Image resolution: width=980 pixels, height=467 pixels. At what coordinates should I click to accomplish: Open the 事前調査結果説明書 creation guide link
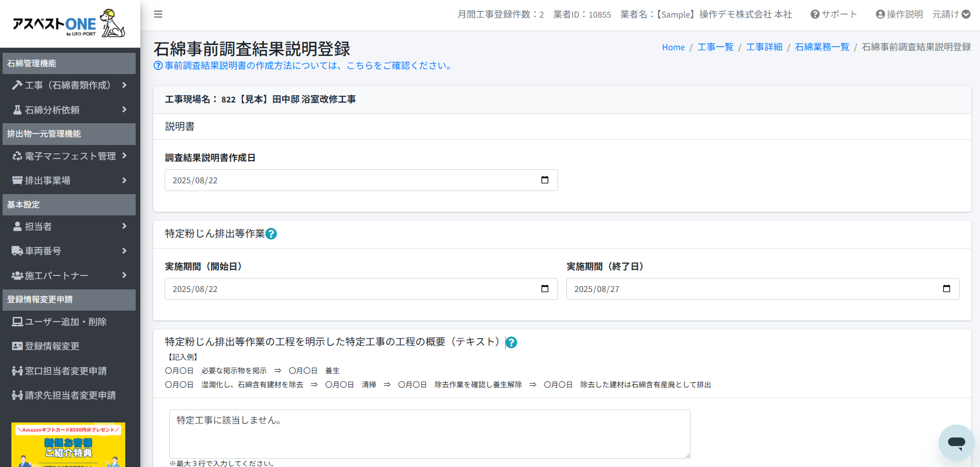click(x=308, y=66)
